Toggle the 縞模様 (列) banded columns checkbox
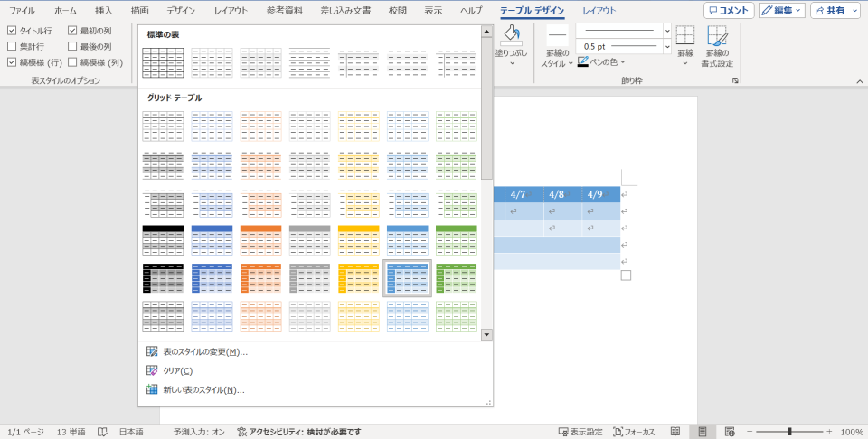This screenshot has width=868, height=439. click(72, 62)
